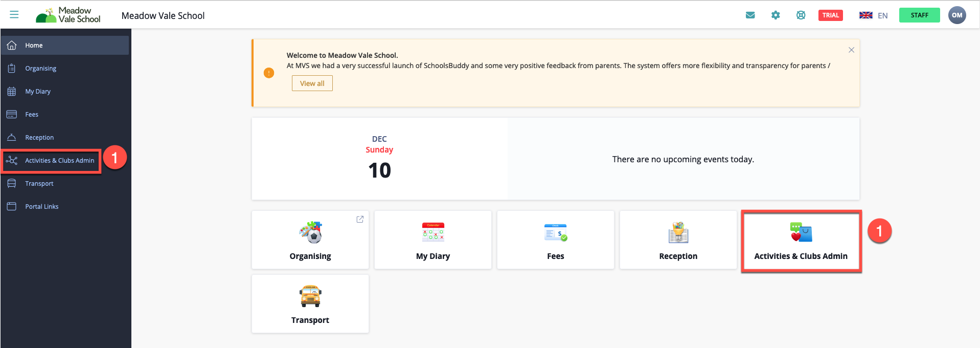
Task: Click the green STAFF button
Action: [919, 15]
